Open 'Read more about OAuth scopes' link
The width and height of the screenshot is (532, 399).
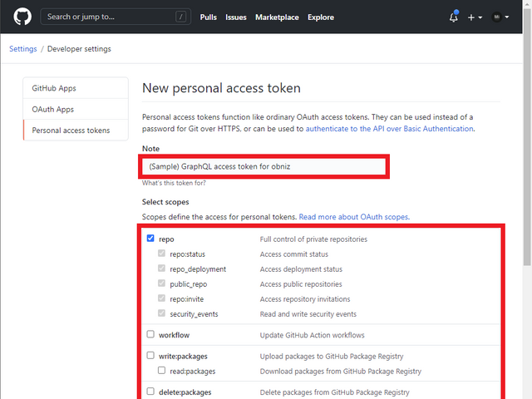[354, 217]
